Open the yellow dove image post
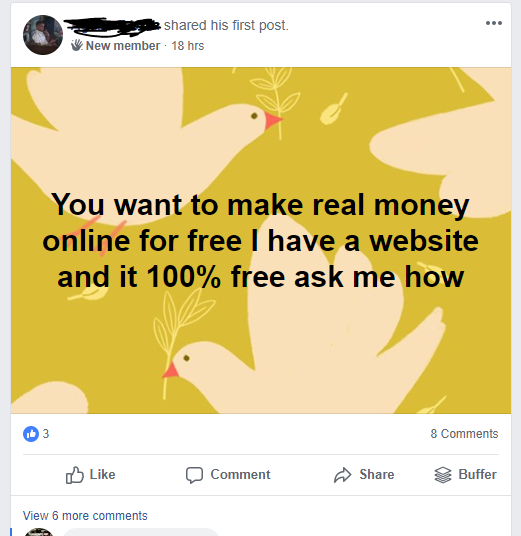521x536 pixels. [x=261, y=240]
